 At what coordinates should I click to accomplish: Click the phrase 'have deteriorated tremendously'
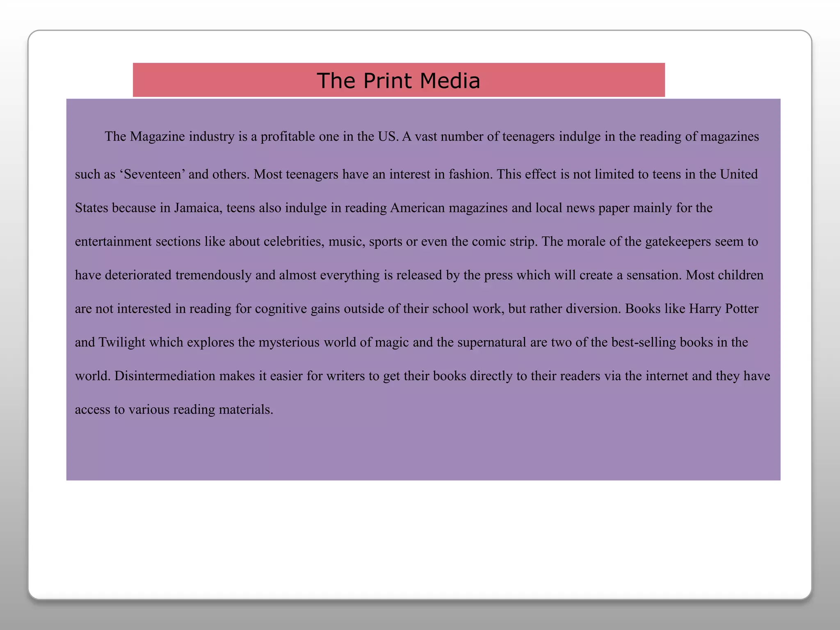click(163, 275)
